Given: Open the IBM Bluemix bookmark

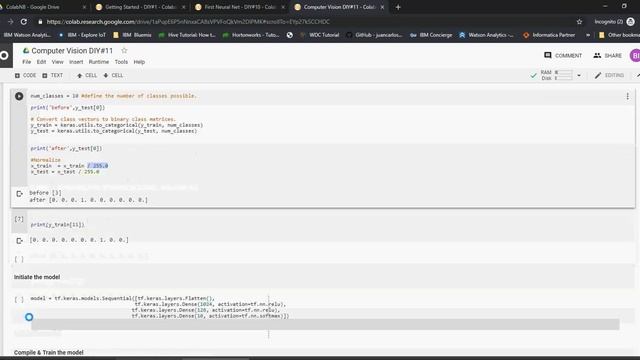Looking at the screenshot, I should pos(132,35).
